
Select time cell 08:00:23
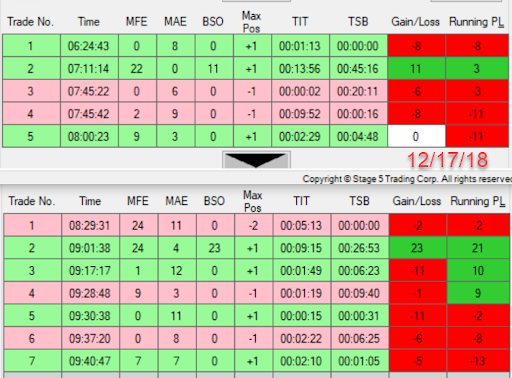89,136
